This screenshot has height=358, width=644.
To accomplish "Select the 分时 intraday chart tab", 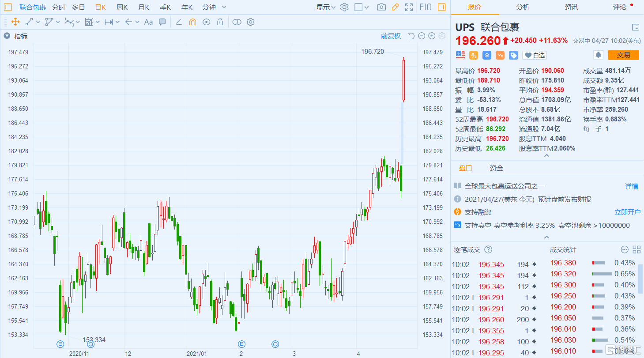I will click(58, 7).
